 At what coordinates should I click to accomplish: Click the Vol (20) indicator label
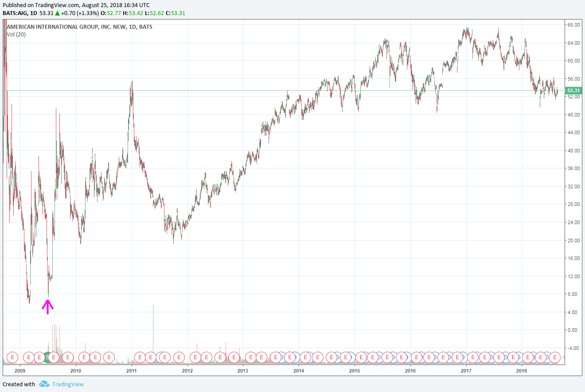coord(16,34)
